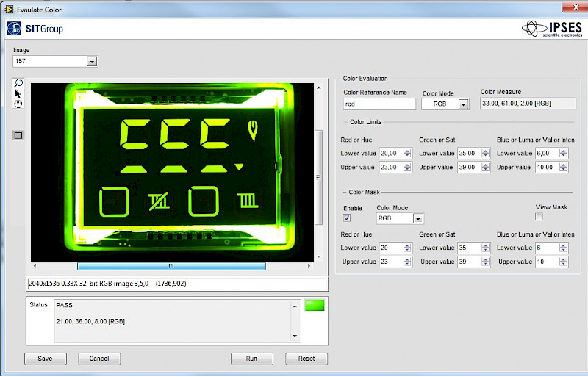The image size is (588, 377).
Task: Click Color Mask Blue lower value stepper
Action: point(563,248)
